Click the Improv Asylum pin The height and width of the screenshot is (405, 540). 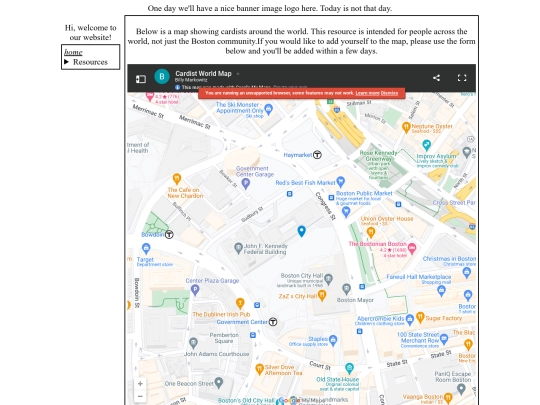(x=426, y=145)
